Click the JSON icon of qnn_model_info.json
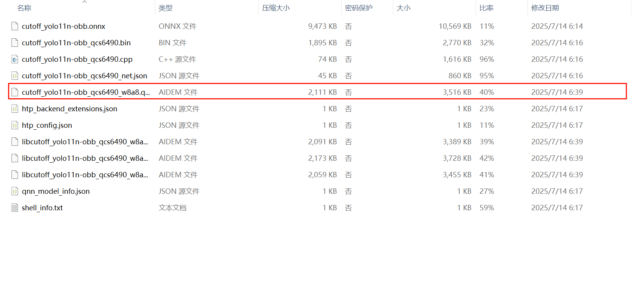Screen dimensions: 644x297 (15, 191)
